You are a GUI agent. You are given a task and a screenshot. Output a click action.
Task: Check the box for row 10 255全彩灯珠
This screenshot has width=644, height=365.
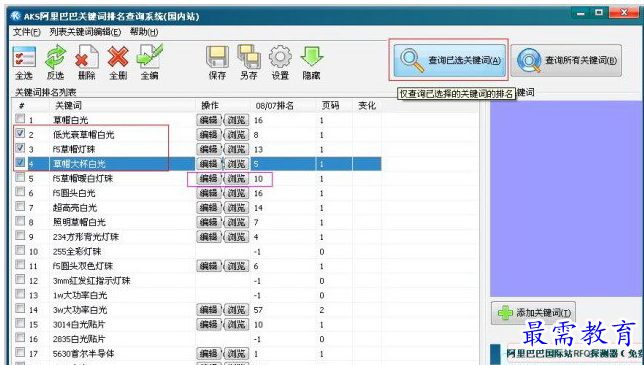[x=20, y=250]
